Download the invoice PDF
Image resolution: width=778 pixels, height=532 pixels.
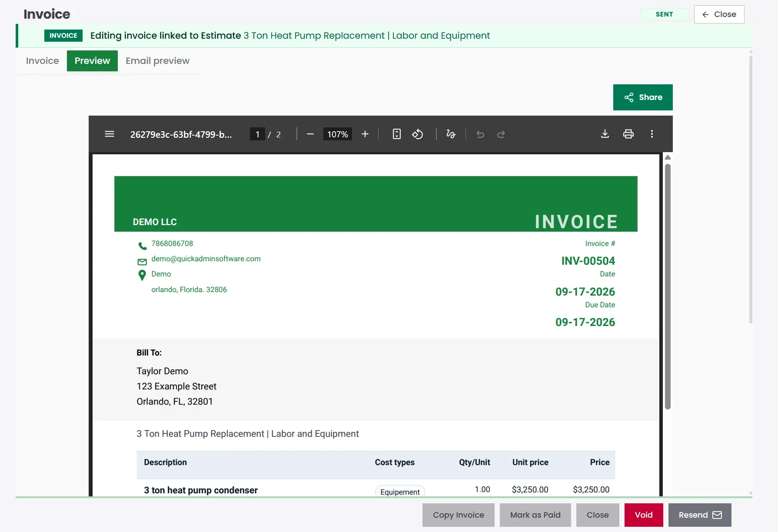tap(605, 134)
